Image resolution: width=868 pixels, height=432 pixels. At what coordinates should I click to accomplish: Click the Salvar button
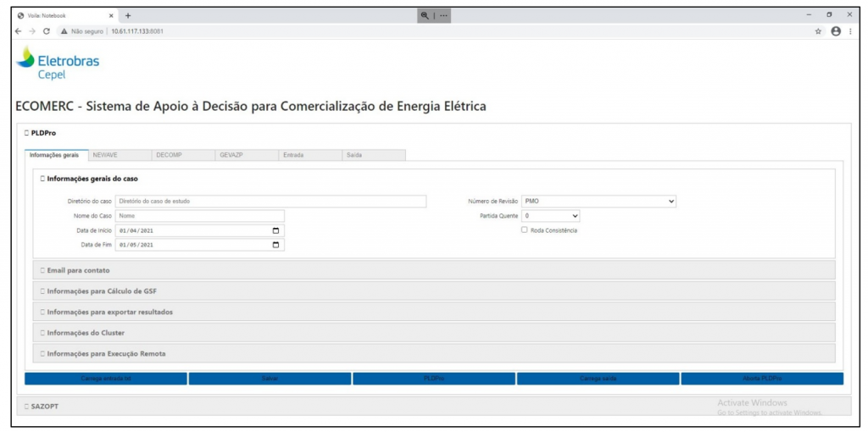tap(270, 379)
